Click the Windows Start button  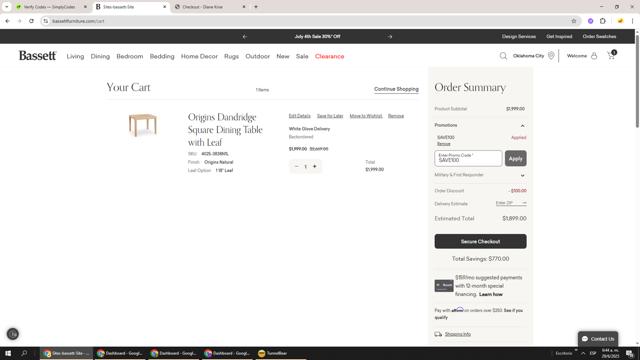[x=8, y=353]
